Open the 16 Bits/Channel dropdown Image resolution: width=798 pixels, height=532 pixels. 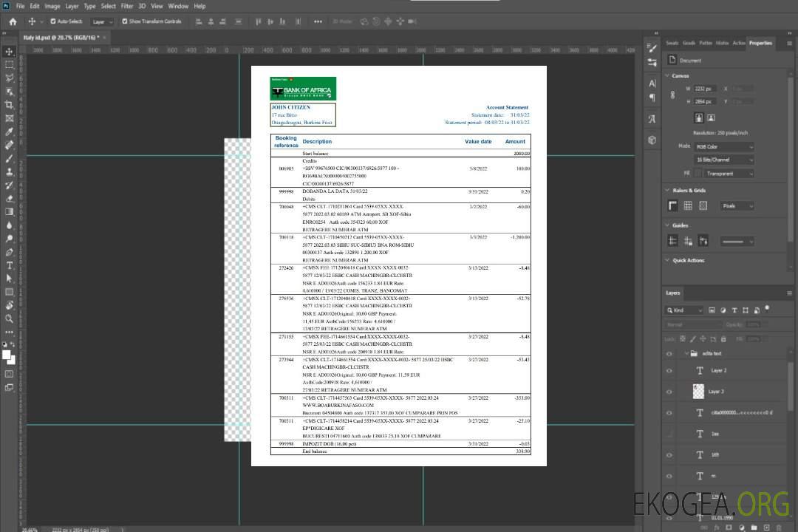click(x=723, y=160)
